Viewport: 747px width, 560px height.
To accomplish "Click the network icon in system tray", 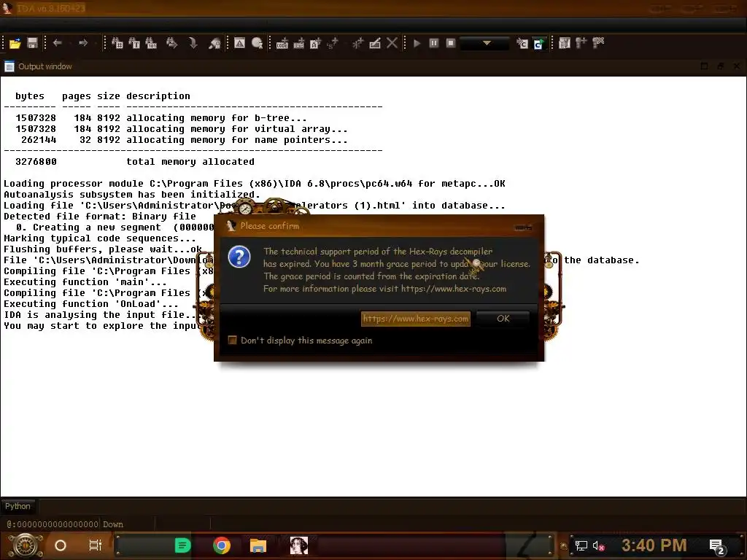I will click(x=581, y=545).
